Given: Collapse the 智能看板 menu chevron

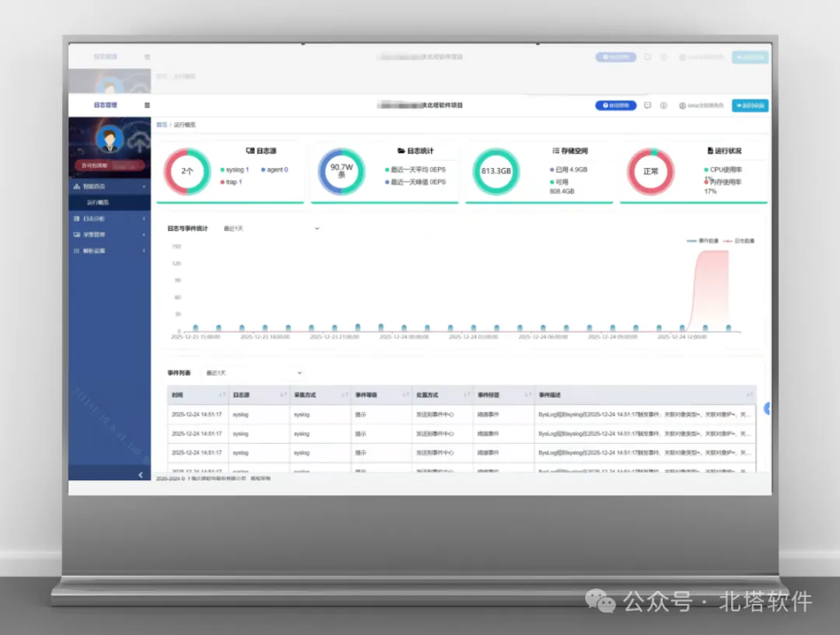Looking at the screenshot, I should coord(144,187).
